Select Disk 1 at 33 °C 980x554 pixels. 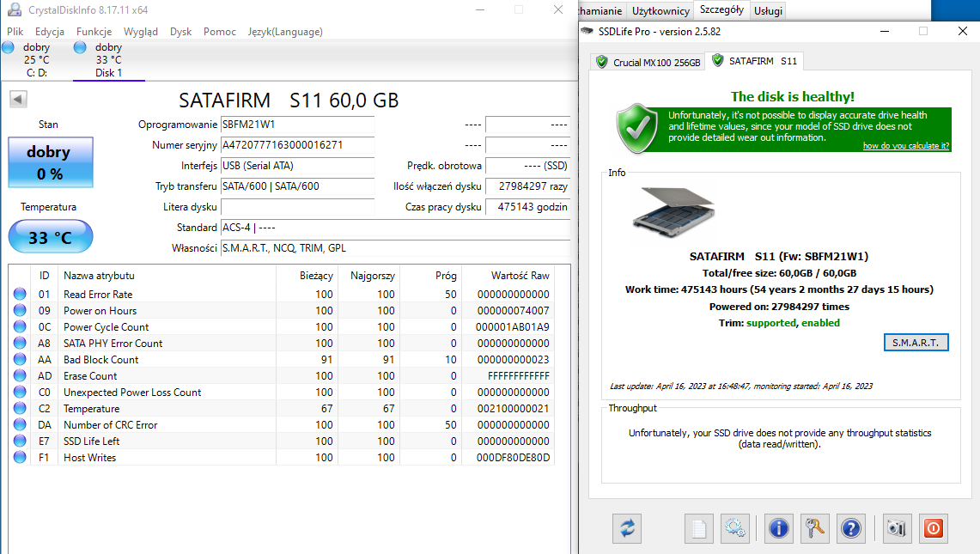109,60
